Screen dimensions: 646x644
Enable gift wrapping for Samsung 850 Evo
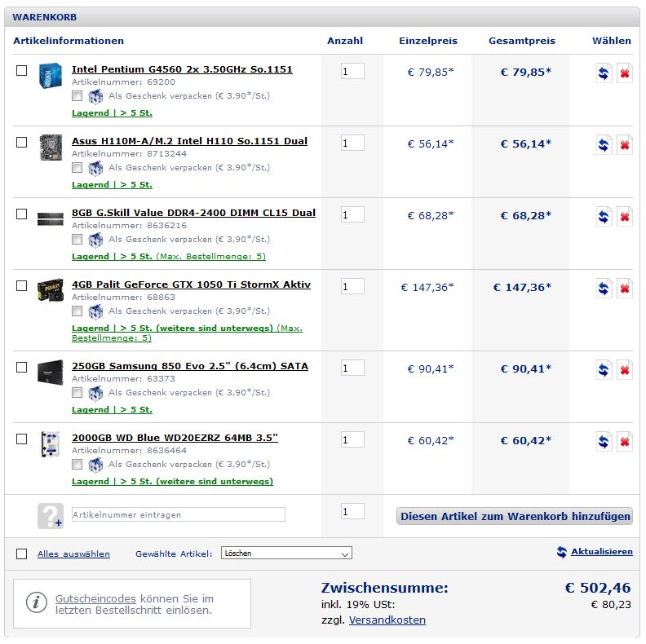(x=77, y=392)
